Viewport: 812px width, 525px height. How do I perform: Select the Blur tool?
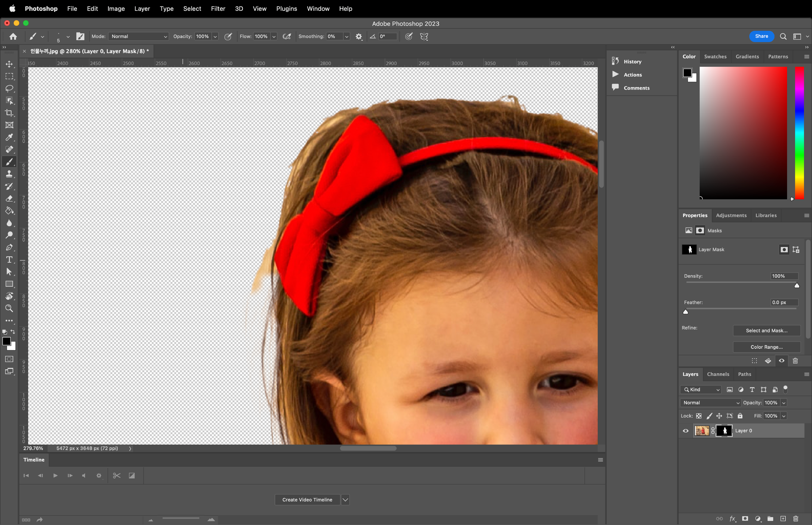9,223
